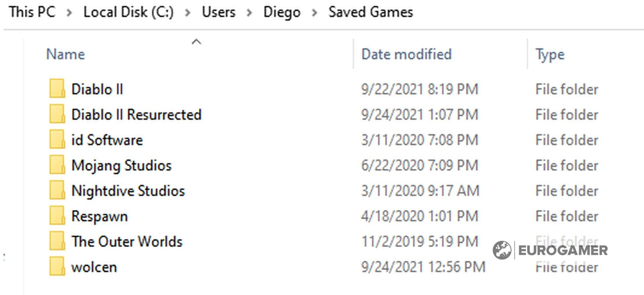Select the wolcen folder icon
Screen dimensions: 644x295
click(57, 267)
